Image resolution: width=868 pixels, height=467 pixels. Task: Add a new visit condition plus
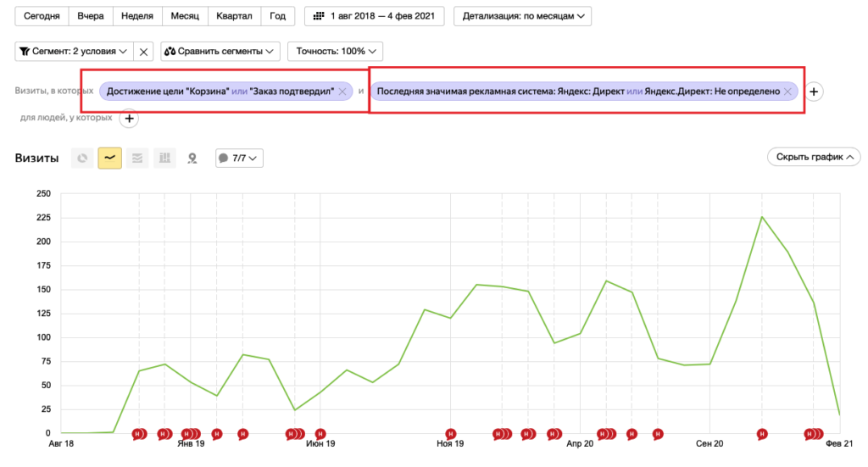pyautogui.click(x=814, y=92)
